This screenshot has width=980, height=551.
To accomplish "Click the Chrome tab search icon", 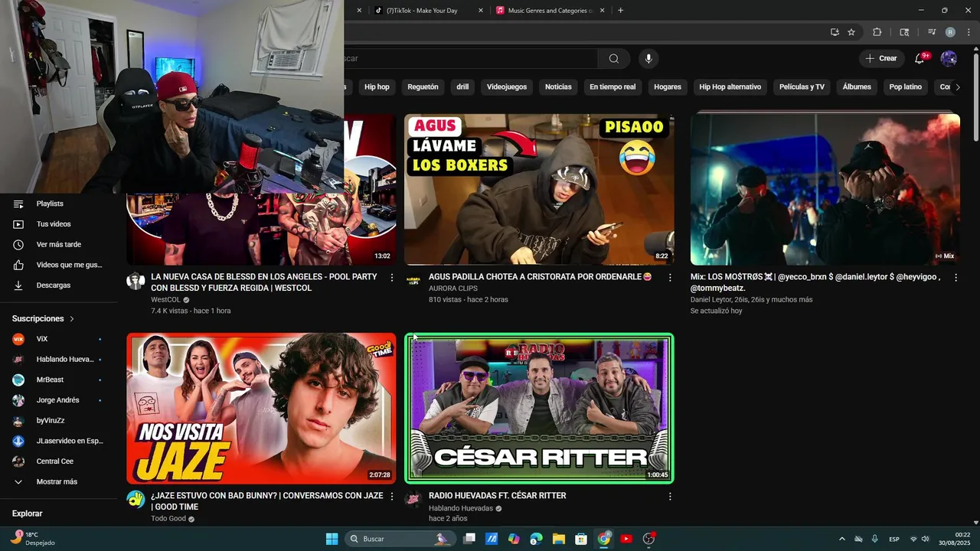I will coord(904,32).
